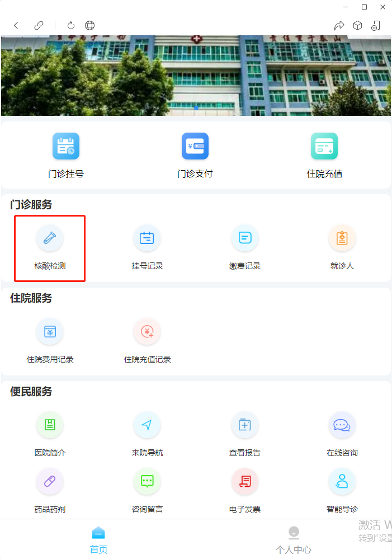Open 门诊挂号 outpatient registration icon
This screenshot has height=559, width=392.
(66, 146)
